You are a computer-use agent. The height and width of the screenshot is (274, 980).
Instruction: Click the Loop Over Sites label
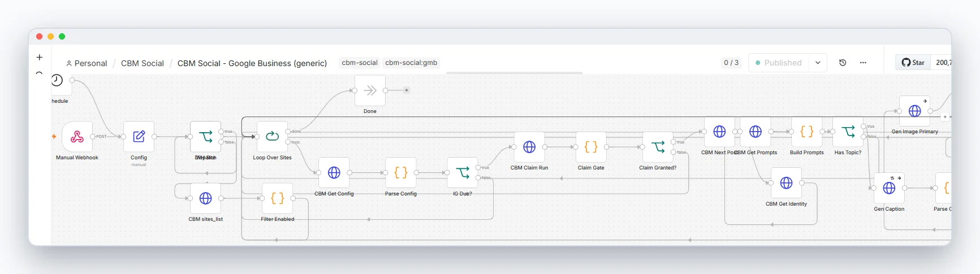coord(272,158)
